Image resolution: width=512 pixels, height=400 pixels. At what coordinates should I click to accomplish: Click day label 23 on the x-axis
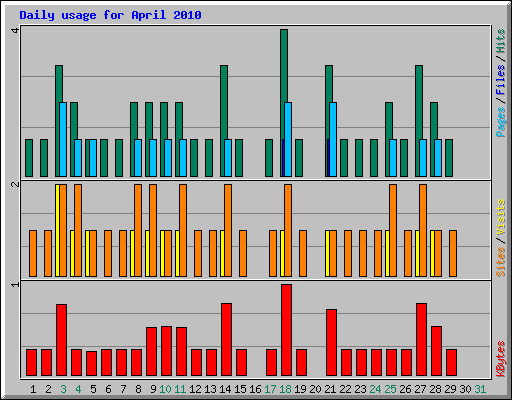click(x=360, y=389)
